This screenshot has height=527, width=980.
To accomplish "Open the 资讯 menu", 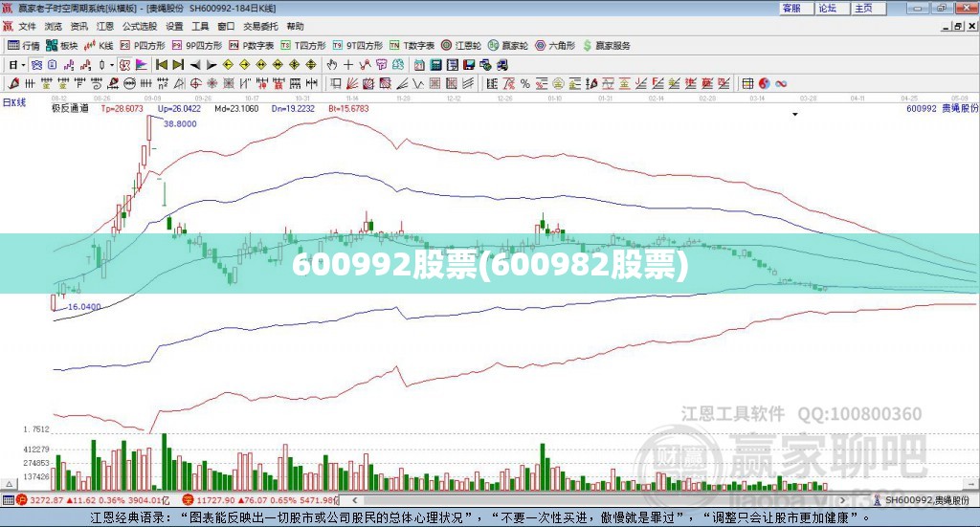I will coord(78,26).
